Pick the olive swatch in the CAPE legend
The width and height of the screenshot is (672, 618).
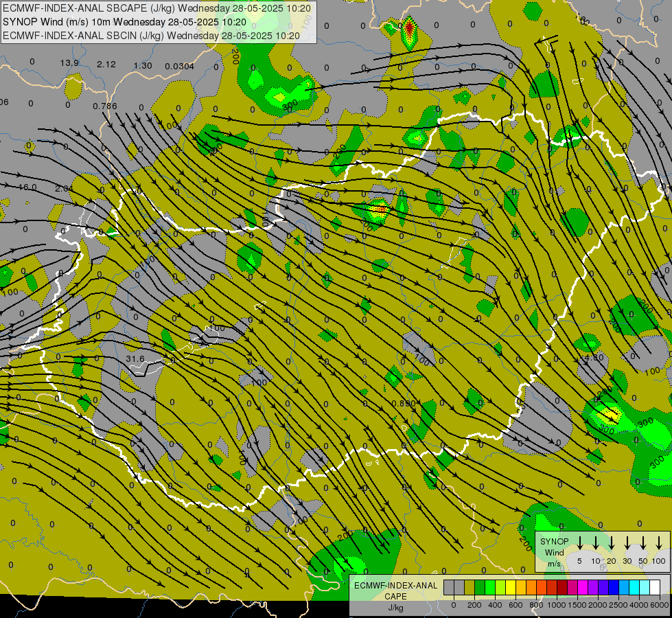tap(470, 587)
